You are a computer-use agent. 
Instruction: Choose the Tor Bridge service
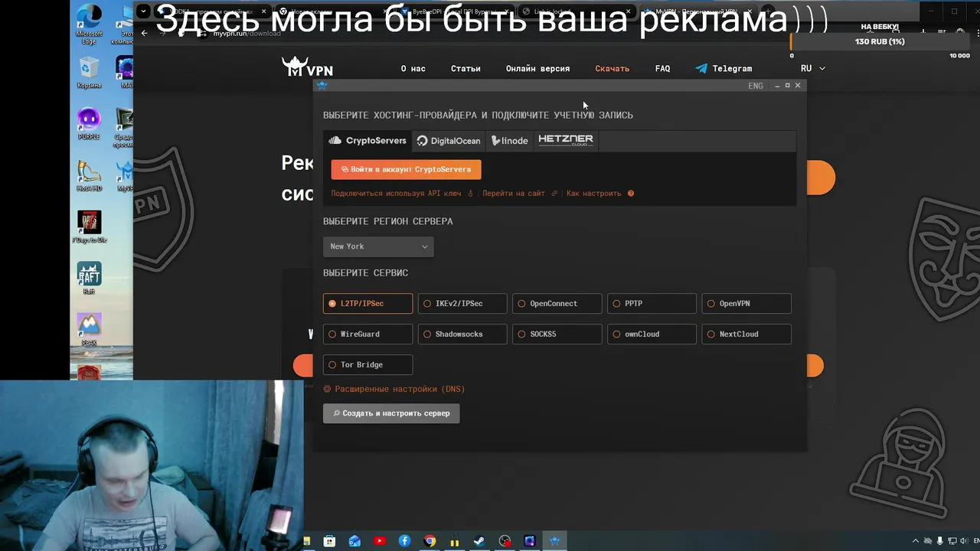click(367, 365)
